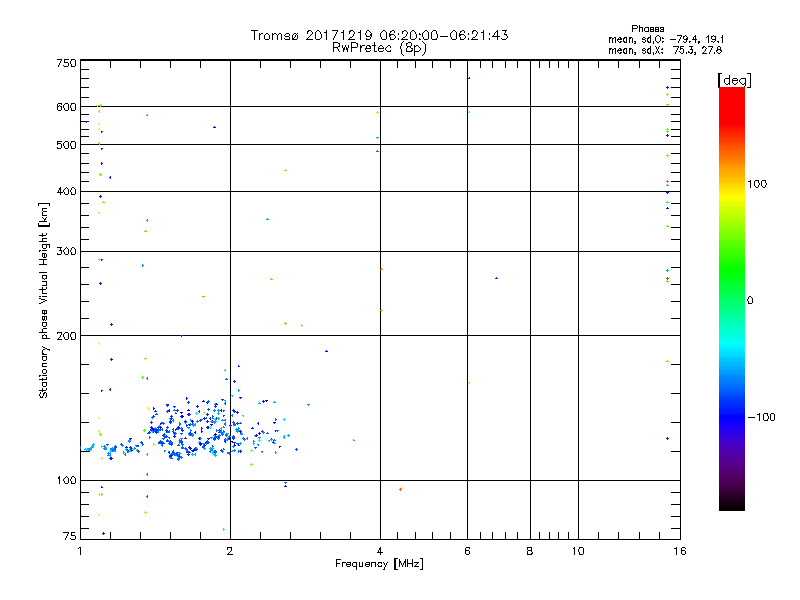The image size is (800, 600).
Task: Click the colorbar's 100 degree label
Action: [x=757, y=184]
